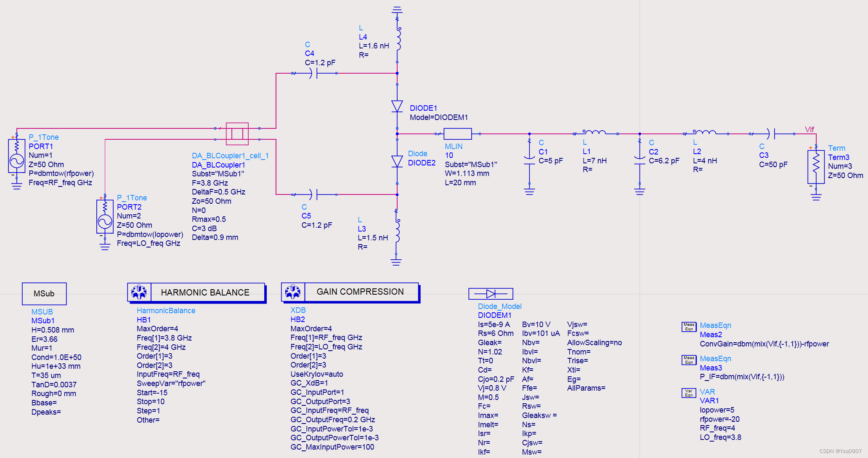Screen dimensions: 868x458
Task: Click the Gain Compression gear icon
Action: 293,291
